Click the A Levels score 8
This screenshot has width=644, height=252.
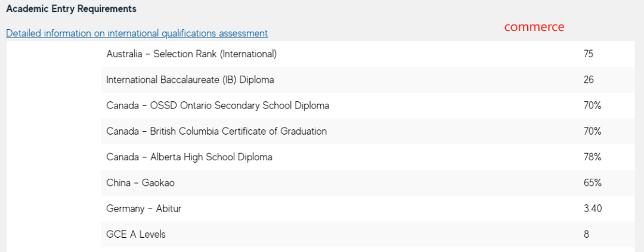[x=586, y=234]
